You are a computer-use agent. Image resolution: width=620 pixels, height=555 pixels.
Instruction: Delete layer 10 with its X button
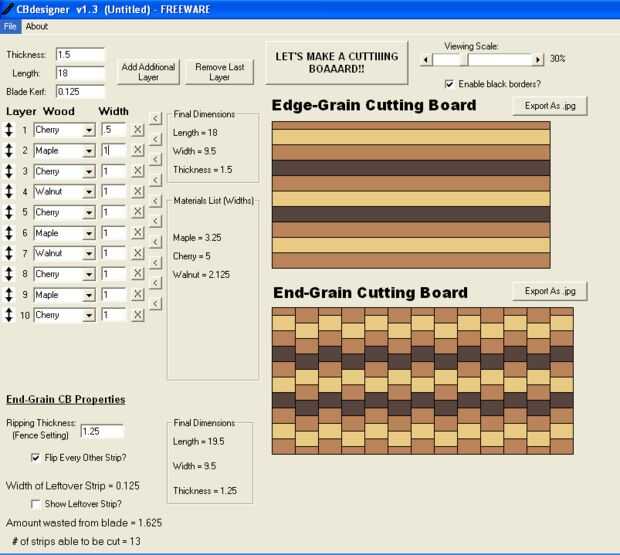coord(138,315)
